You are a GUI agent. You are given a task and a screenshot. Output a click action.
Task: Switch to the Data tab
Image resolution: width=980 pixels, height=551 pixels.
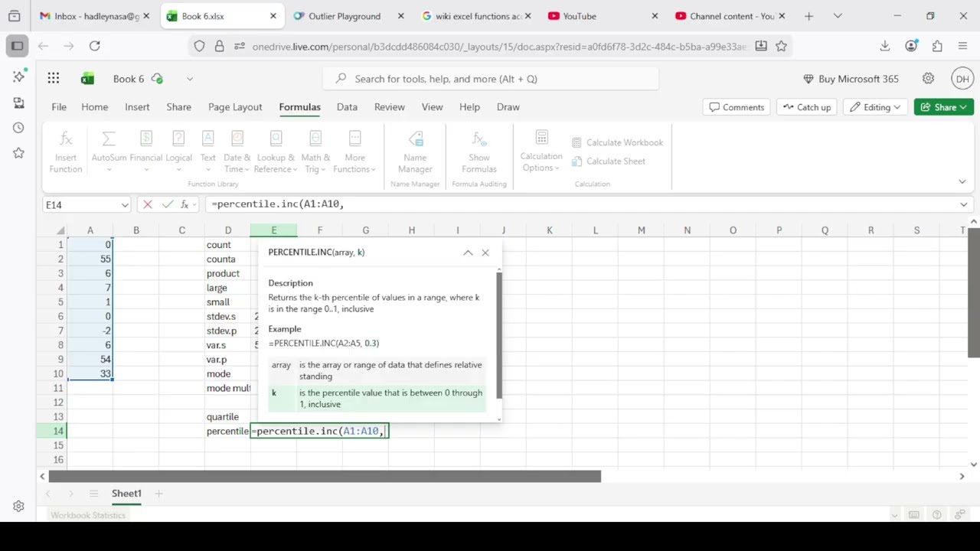(x=347, y=107)
